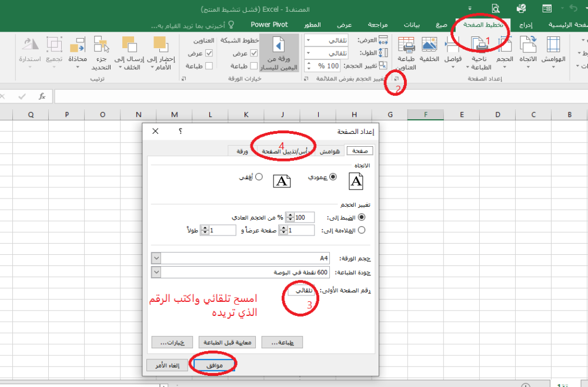Expand the Paper size (حجم الورقة) dropdown
This screenshot has height=387, width=588.
point(156,258)
